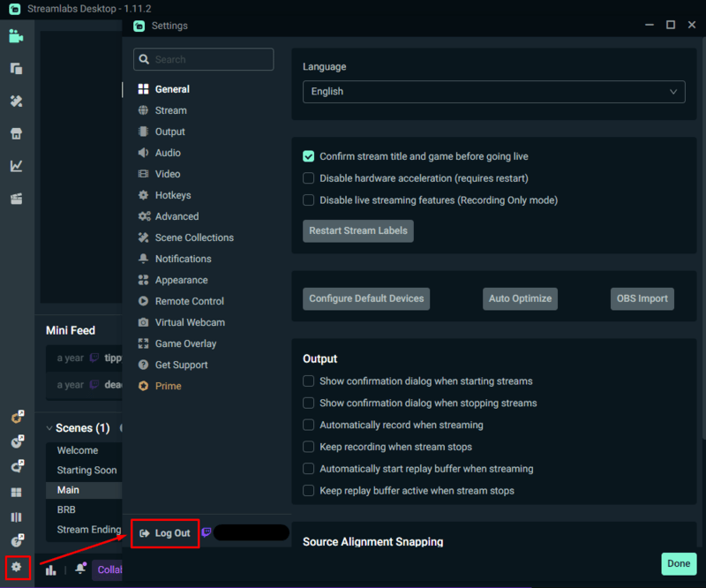Open the Audio settings category
The image size is (706, 588).
[x=160, y=153]
